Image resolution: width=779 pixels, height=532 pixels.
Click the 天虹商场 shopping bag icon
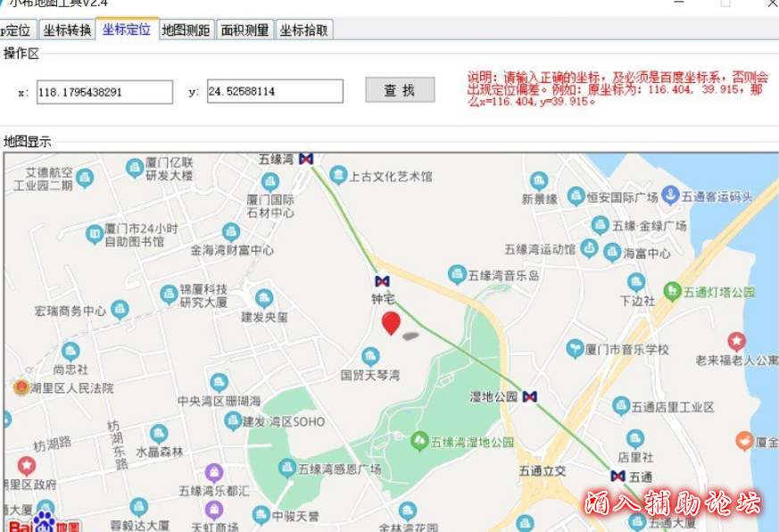(214, 511)
